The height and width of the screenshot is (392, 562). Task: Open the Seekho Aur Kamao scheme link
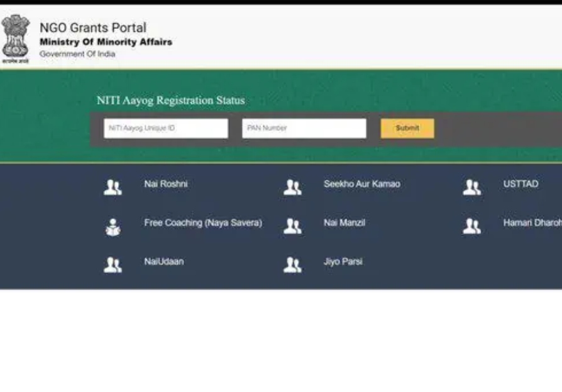362,184
